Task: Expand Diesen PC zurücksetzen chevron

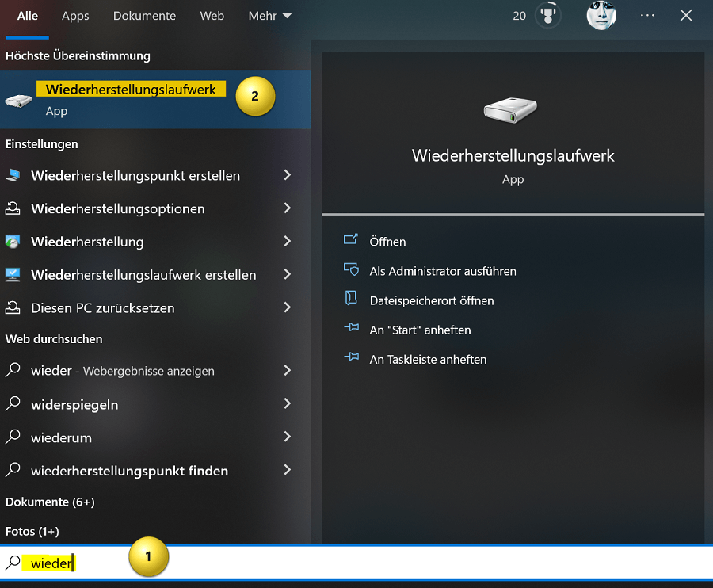Action: (x=287, y=307)
